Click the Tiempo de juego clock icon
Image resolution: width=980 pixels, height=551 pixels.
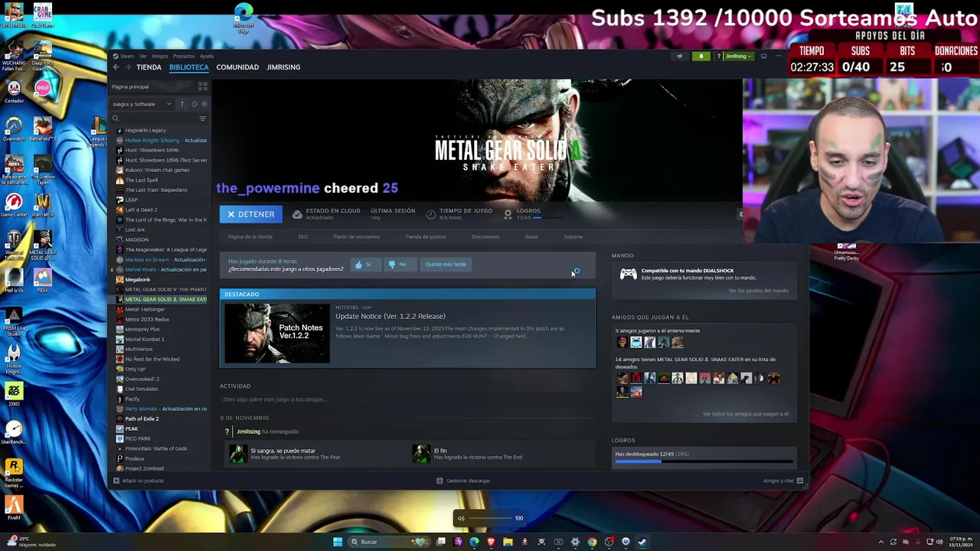[x=431, y=214]
